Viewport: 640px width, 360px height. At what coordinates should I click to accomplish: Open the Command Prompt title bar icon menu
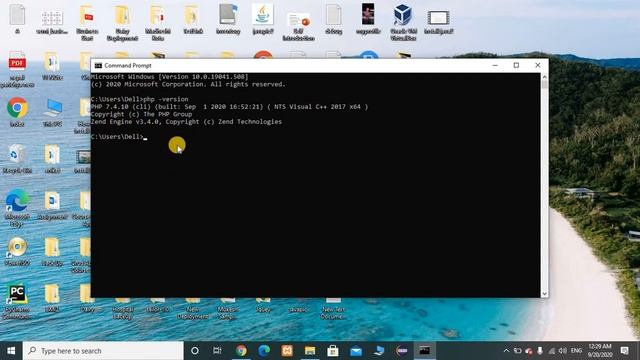98,65
